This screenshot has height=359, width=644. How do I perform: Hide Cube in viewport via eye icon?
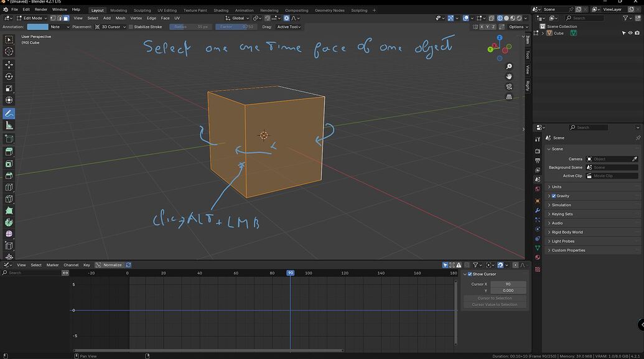(x=630, y=33)
